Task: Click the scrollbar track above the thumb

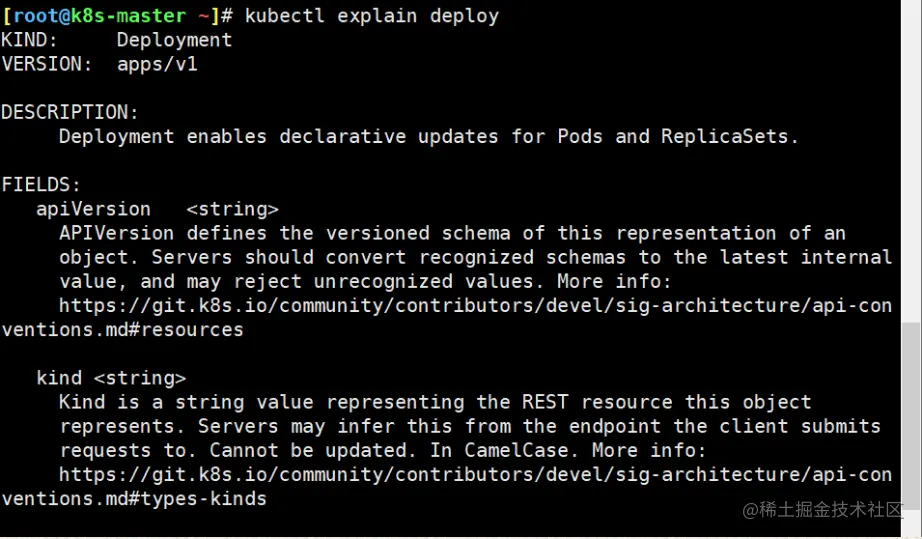Action: coord(911,161)
